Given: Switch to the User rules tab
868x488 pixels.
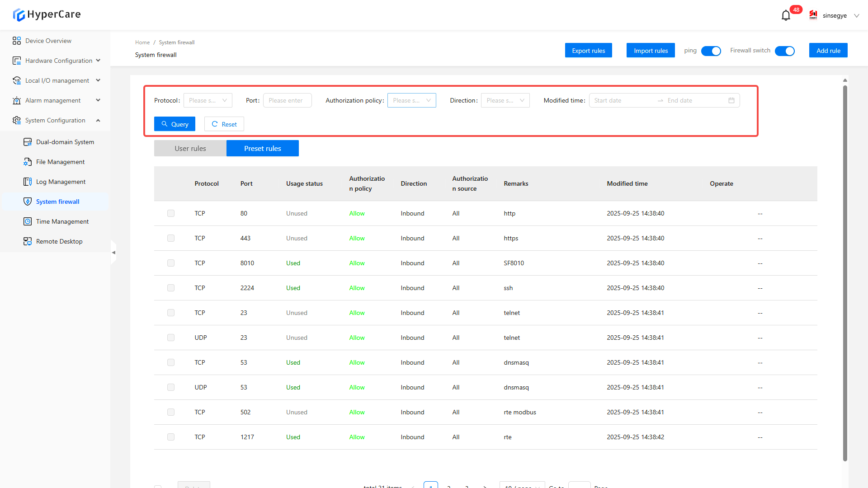Looking at the screenshot, I should coord(190,148).
